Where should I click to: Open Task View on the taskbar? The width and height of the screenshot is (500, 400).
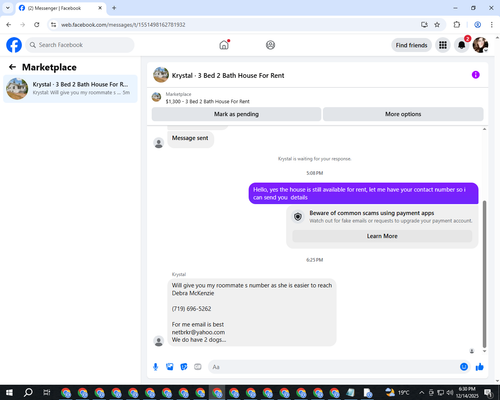pos(47,392)
